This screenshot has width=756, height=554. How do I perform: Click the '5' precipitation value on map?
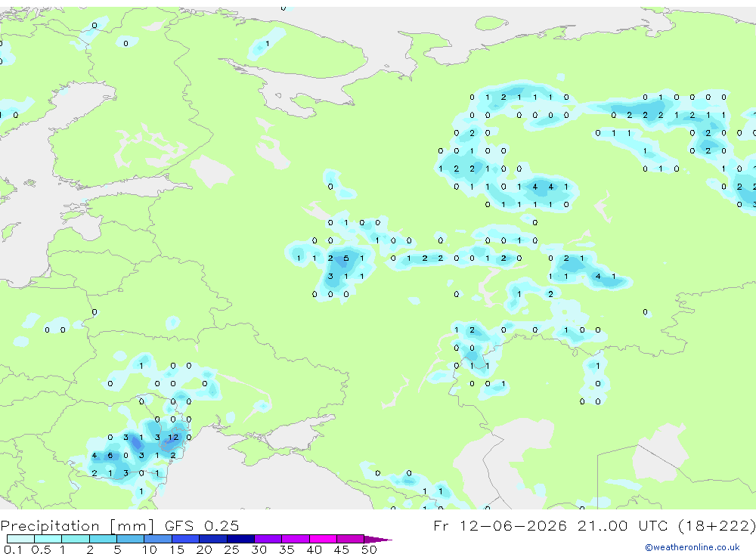click(345, 258)
